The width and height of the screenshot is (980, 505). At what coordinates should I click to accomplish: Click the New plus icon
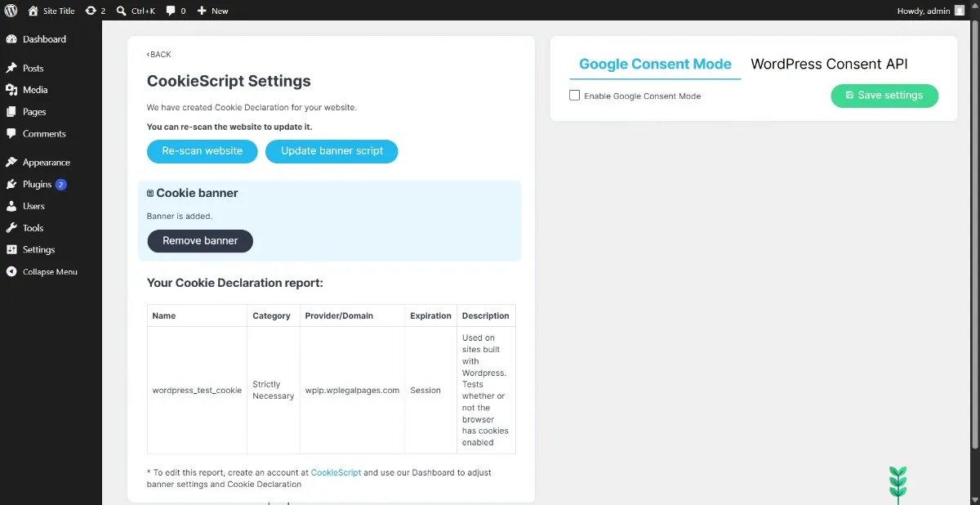pos(202,11)
